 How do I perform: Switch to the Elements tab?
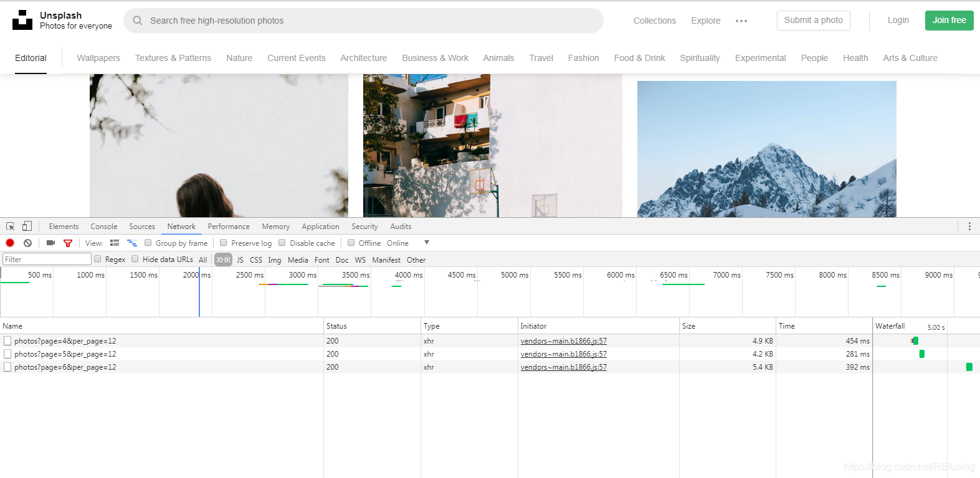pos(64,227)
